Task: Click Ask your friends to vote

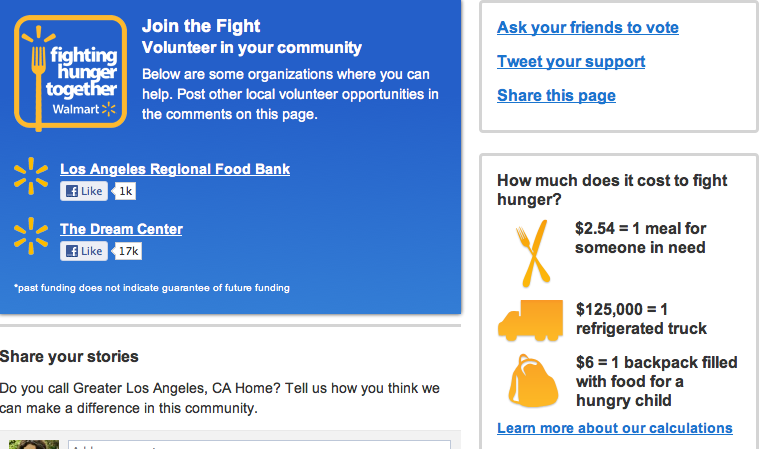Action: pos(588,28)
